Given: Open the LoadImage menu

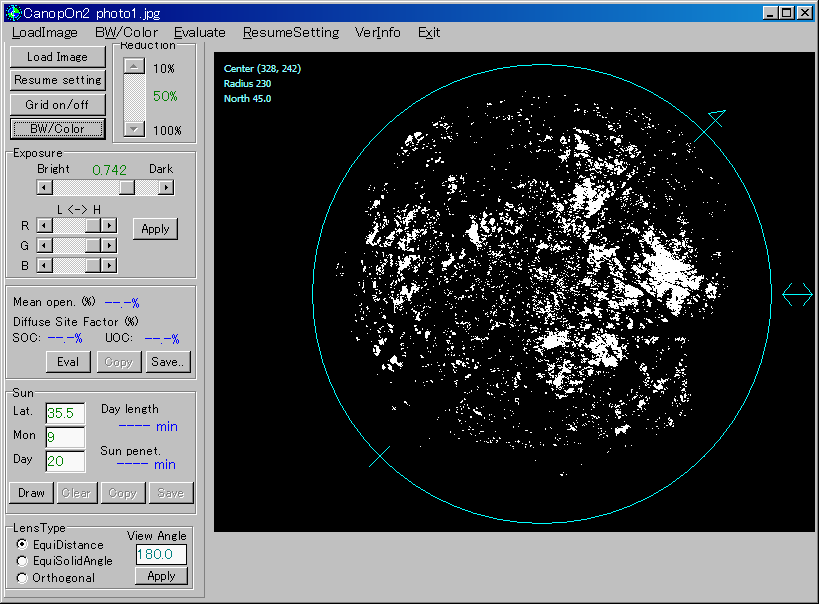Looking at the screenshot, I should point(45,32).
